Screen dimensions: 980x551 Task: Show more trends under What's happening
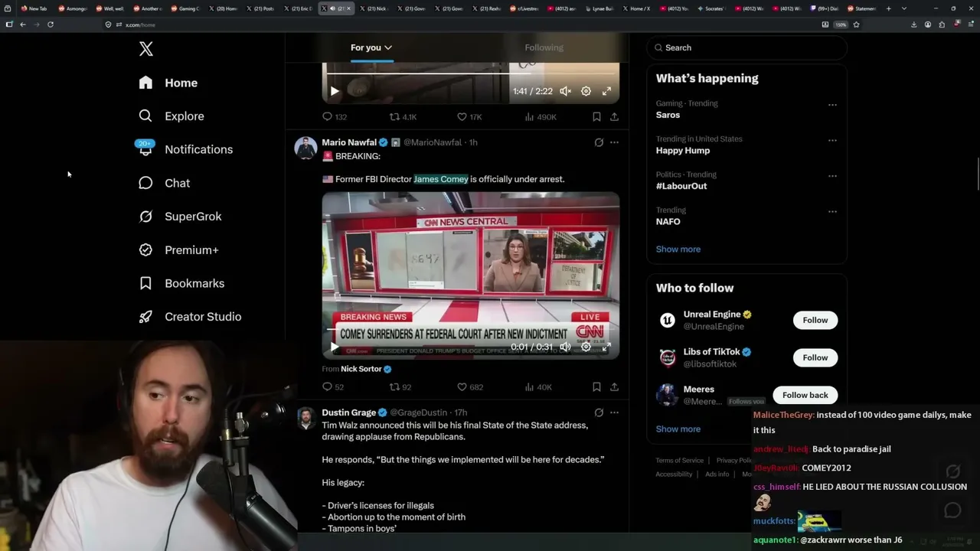pyautogui.click(x=678, y=249)
